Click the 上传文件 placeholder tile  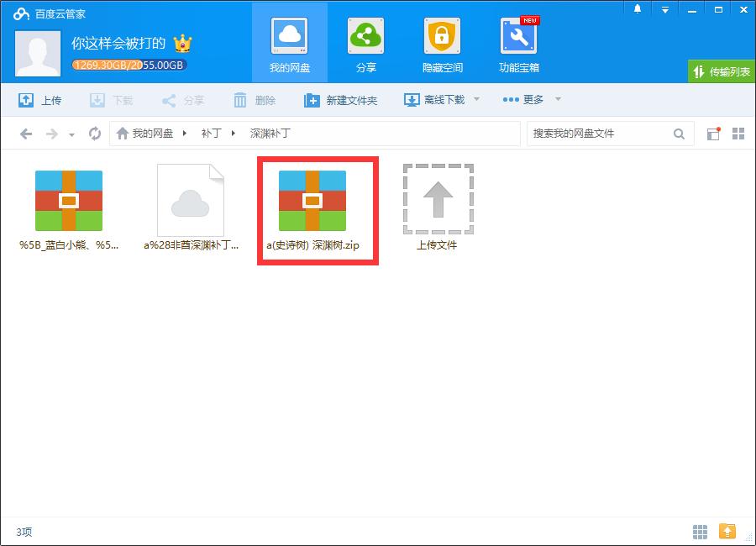point(438,207)
